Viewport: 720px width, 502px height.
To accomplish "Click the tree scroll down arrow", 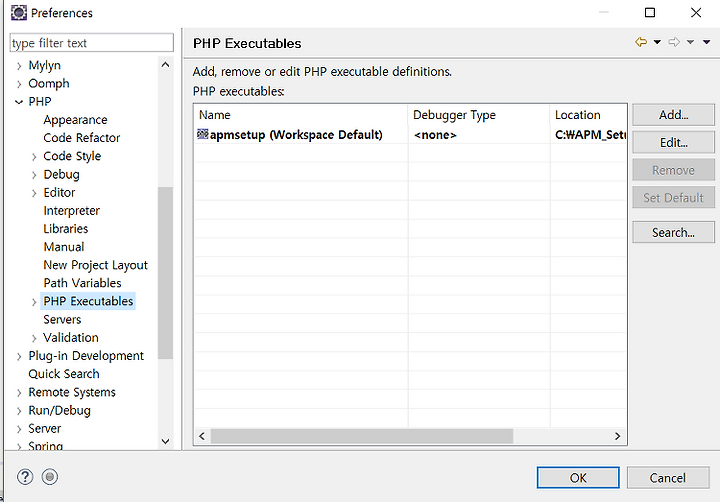I will [165, 441].
